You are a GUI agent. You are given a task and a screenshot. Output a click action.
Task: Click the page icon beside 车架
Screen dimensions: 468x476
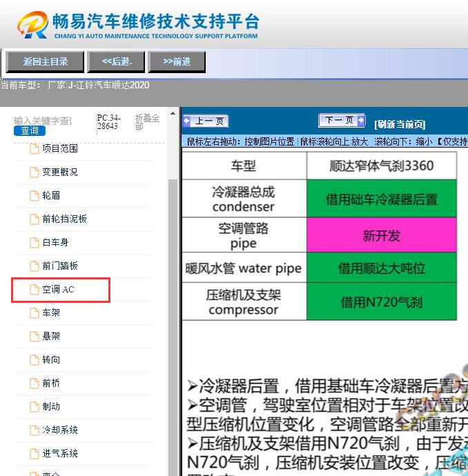click(x=35, y=313)
